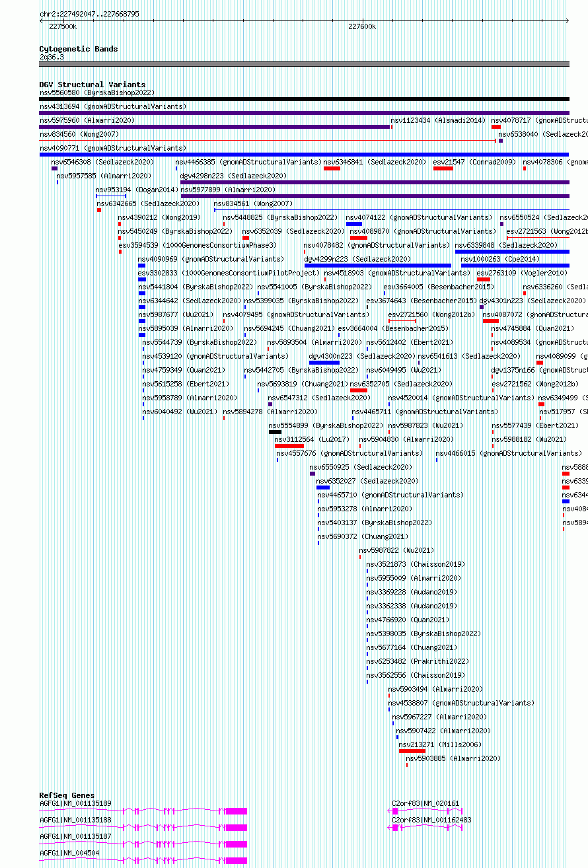
Task: Click the red bar under nsv3112564 (Lu2017)
Action: point(289,446)
